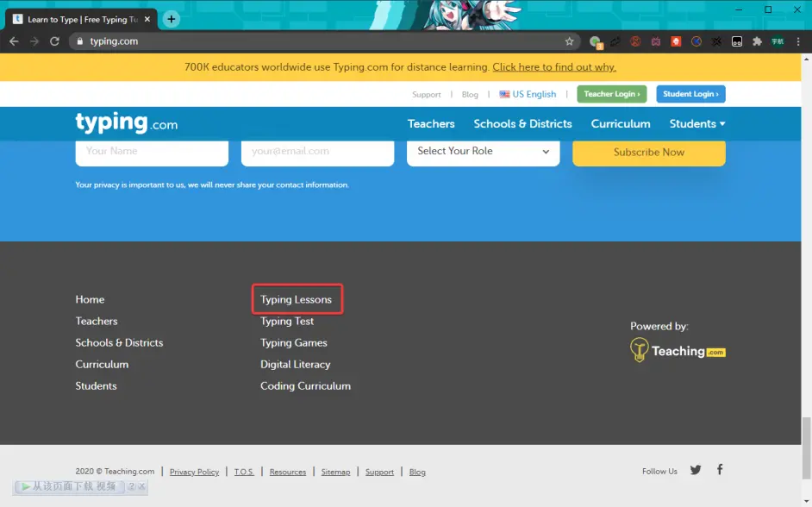This screenshot has width=812, height=507.
Task: Open the Typing Lessons footer link
Action: [296, 299]
